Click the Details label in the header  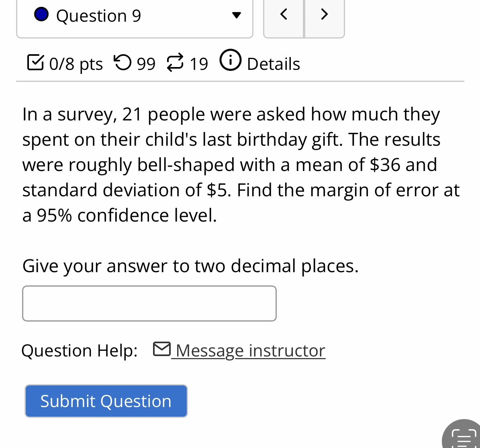pos(273,63)
